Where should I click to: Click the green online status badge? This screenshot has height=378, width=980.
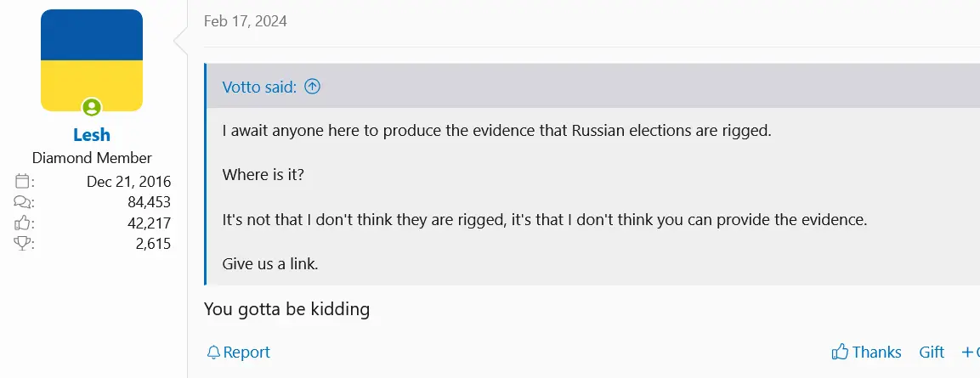click(x=92, y=108)
